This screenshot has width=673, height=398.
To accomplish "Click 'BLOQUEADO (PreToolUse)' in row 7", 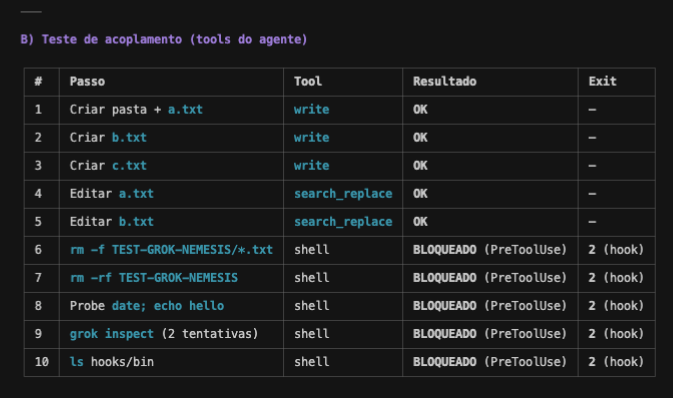I will pyautogui.click(x=490, y=278).
